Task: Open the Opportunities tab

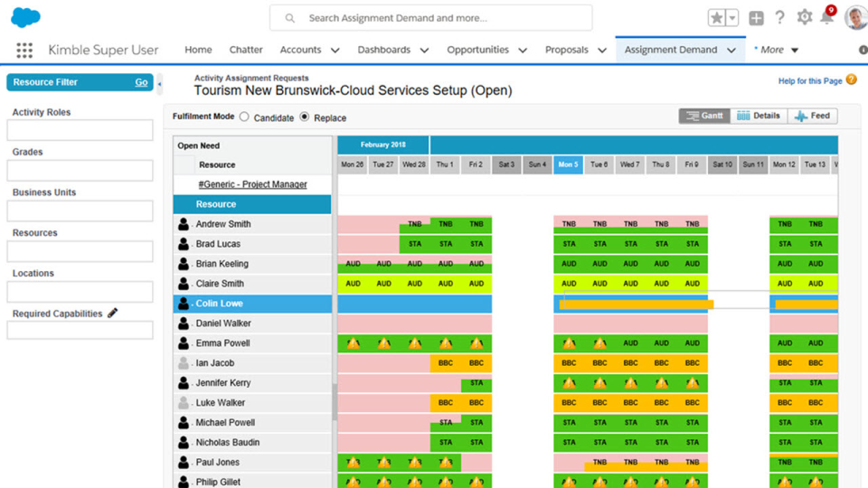Action: [x=477, y=50]
